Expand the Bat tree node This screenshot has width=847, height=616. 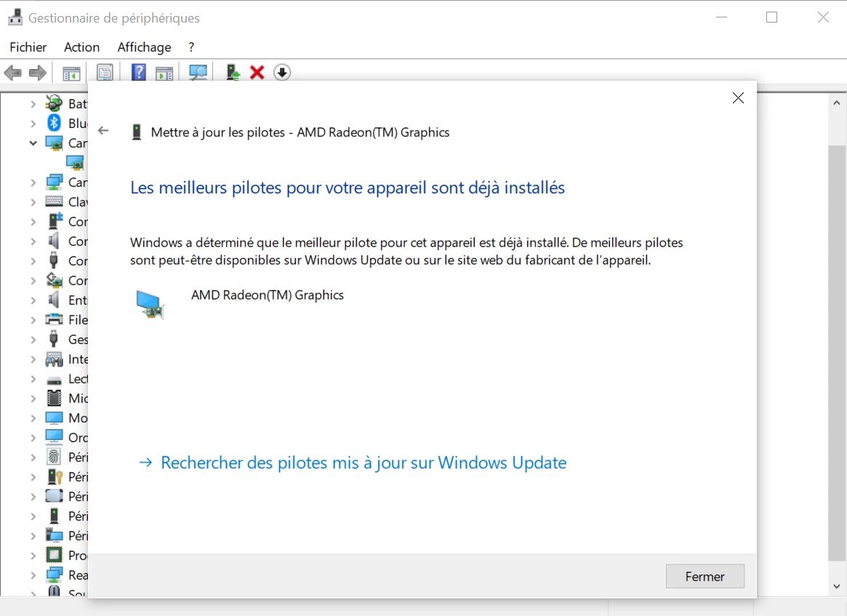[x=33, y=103]
